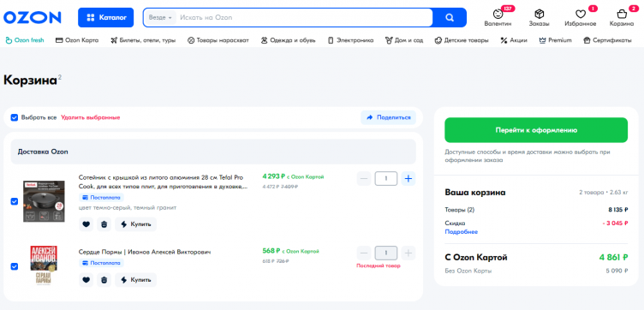Click Купить for Tefal сотейник
The image size is (644, 310).
[135, 224]
